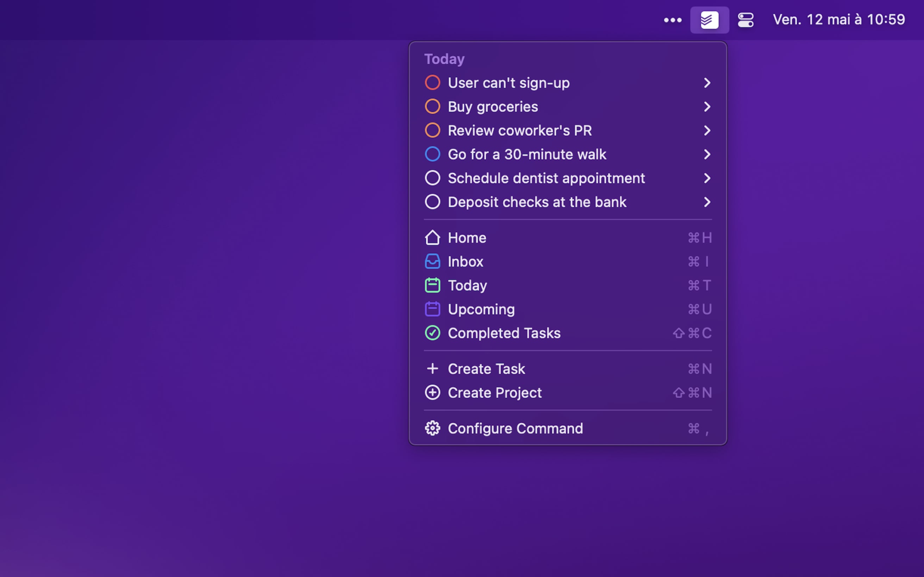Choose Create Project from the menu
This screenshot has height=577, width=924.
(494, 393)
